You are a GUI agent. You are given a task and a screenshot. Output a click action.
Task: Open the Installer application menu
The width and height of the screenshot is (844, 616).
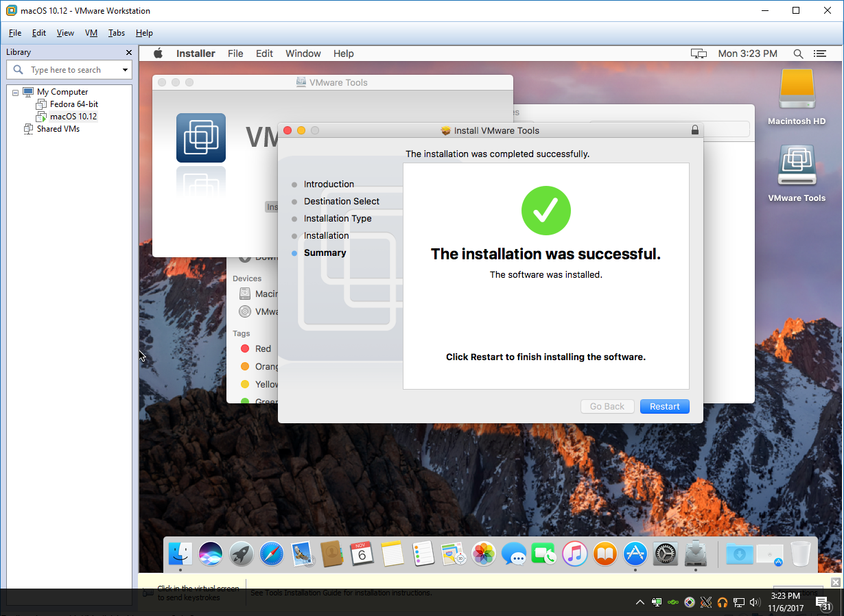tap(196, 54)
